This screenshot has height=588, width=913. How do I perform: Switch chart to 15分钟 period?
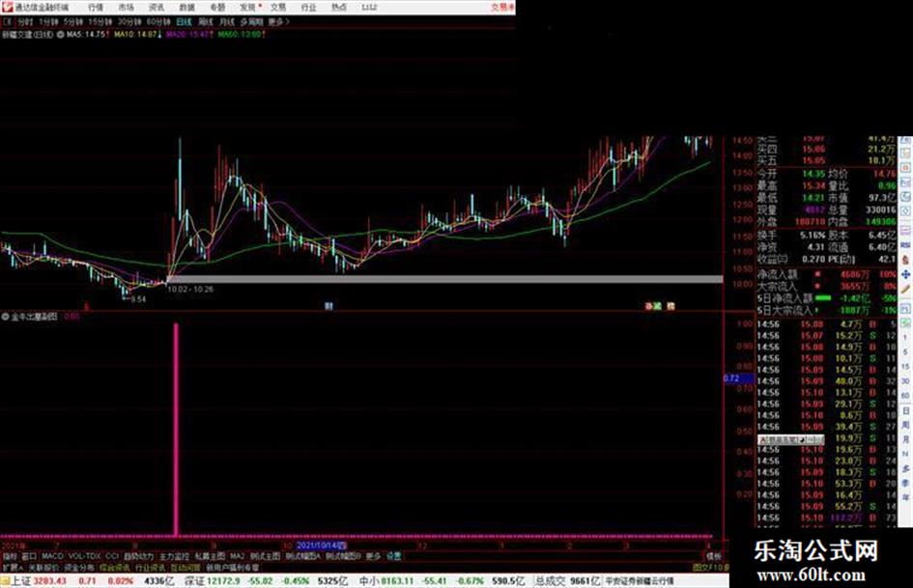point(100,21)
